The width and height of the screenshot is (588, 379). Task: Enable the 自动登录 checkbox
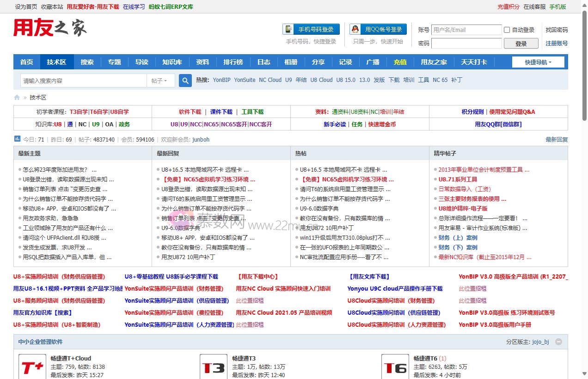point(507,30)
